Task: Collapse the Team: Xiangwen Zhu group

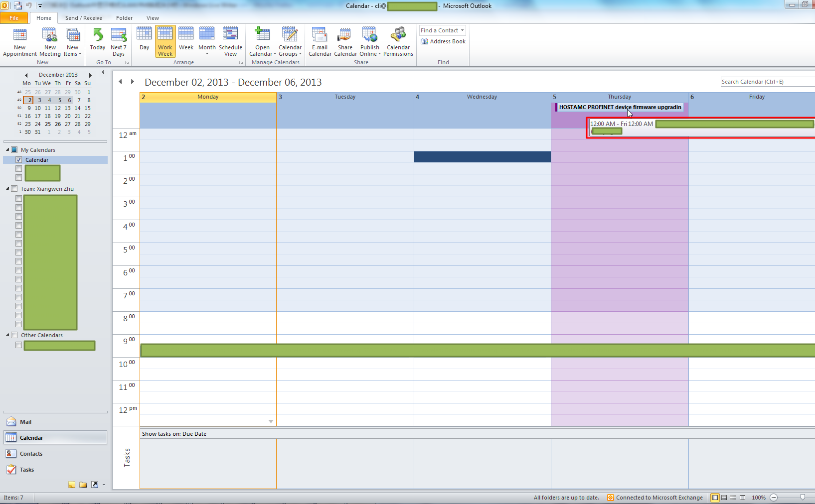Action: click(7, 189)
